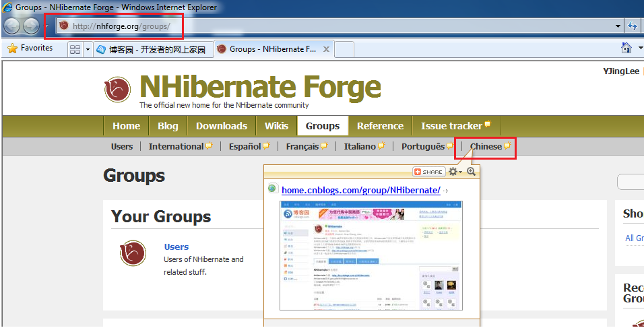Open the Português group link

pos(423,147)
